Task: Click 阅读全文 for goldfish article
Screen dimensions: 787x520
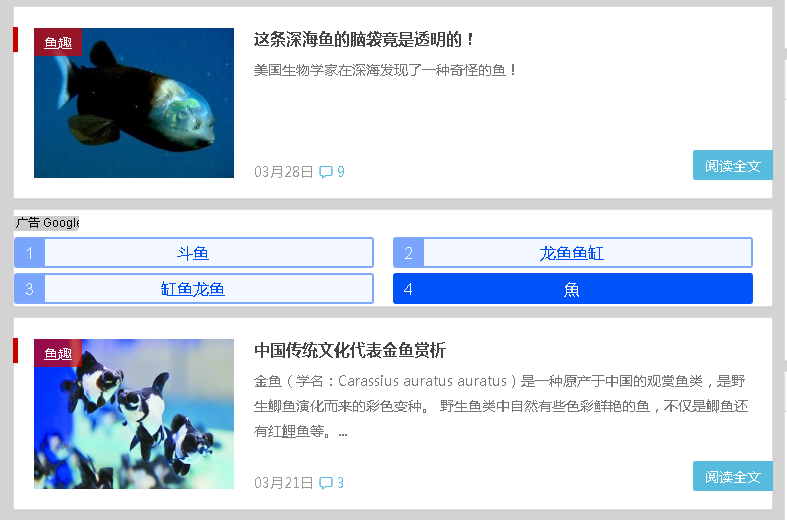Action: 733,476
